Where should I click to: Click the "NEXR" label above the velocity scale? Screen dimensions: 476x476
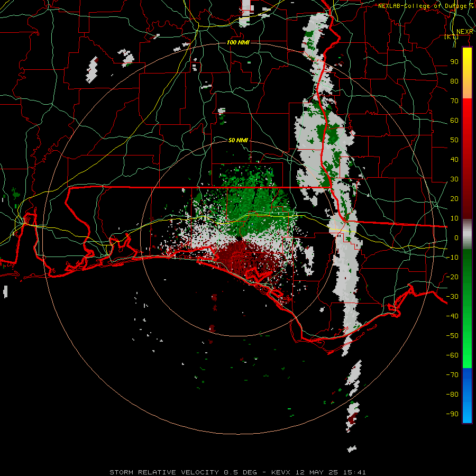pos(465,32)
